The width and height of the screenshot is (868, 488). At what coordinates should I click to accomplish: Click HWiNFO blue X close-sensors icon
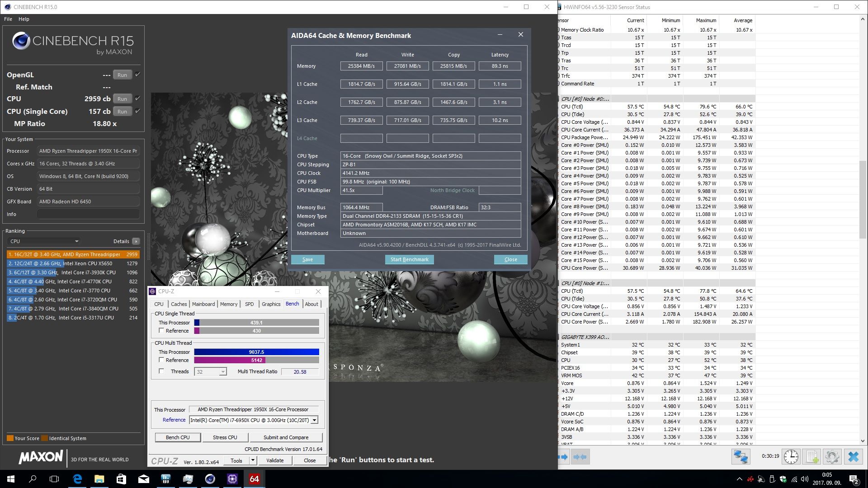854,457
